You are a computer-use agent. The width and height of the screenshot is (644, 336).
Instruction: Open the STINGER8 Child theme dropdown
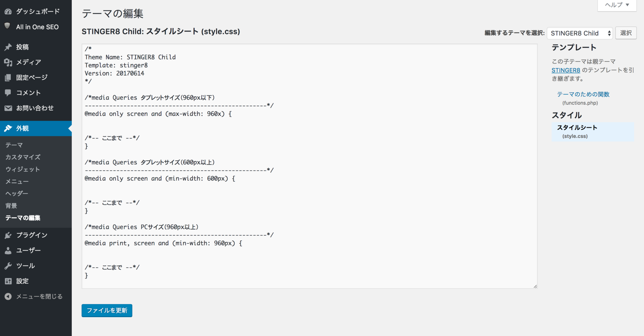point(580,33)
